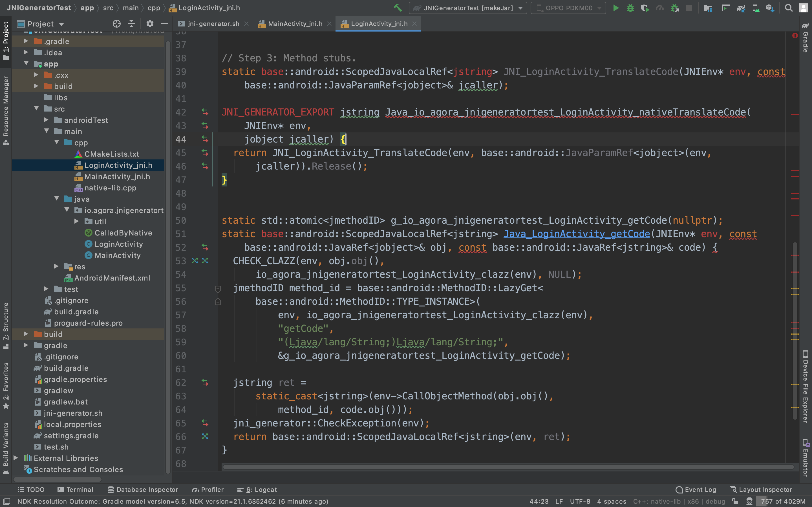Click the Search Everywhere magnifier icon
This screenshot has width=812, height=507.
coord(789,8)
